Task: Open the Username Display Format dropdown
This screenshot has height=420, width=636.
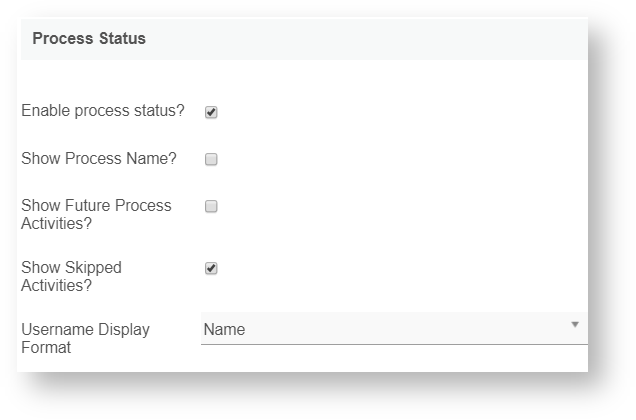Action: [393, 329]
